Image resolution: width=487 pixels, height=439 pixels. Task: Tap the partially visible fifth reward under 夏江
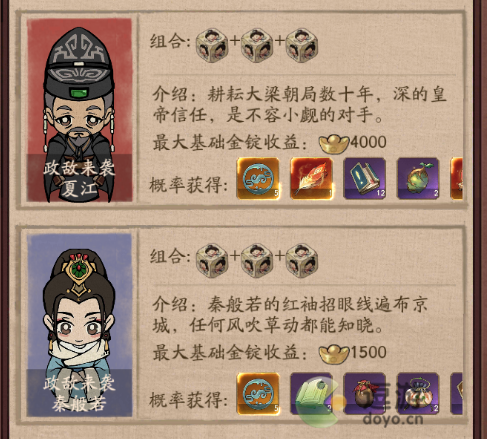tap(457, 179)
